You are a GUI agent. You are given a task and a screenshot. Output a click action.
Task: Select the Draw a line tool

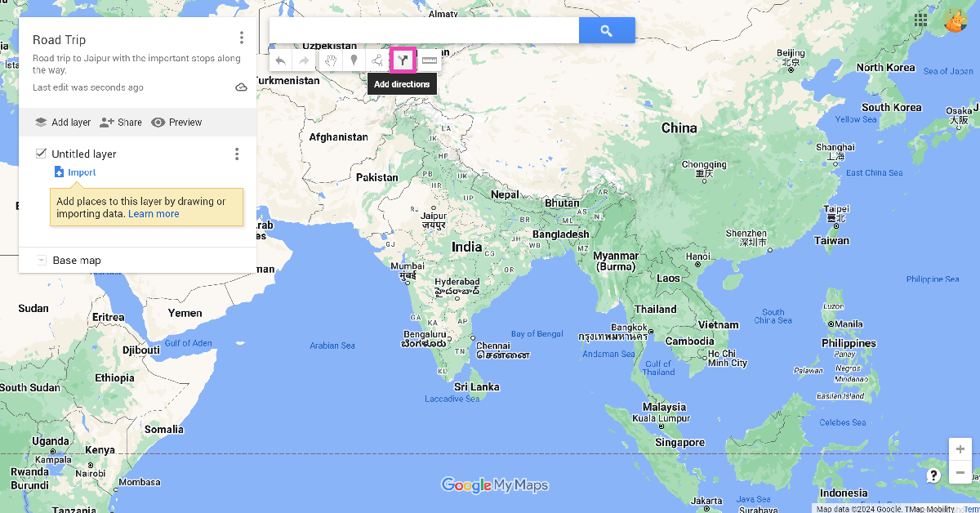pyautogui.click(x=376, y=60)
